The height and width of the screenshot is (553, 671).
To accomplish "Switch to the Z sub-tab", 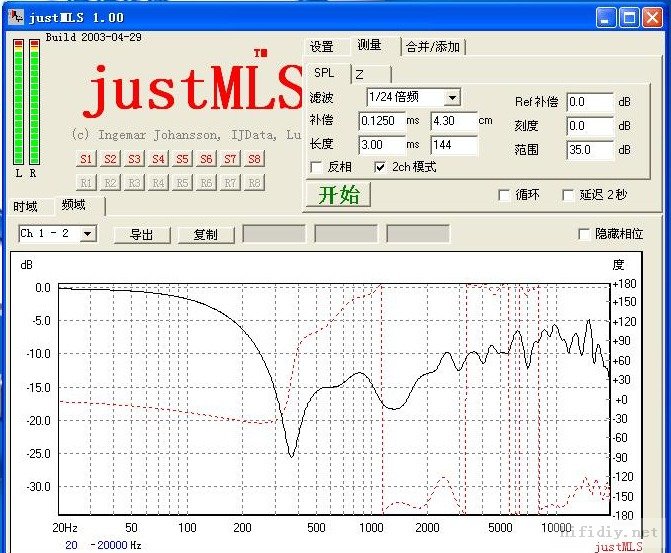I will tap(360, 74).
